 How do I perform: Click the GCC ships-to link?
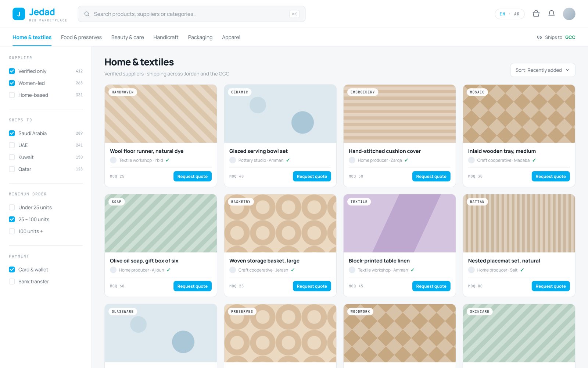click(x=570, y=37)
